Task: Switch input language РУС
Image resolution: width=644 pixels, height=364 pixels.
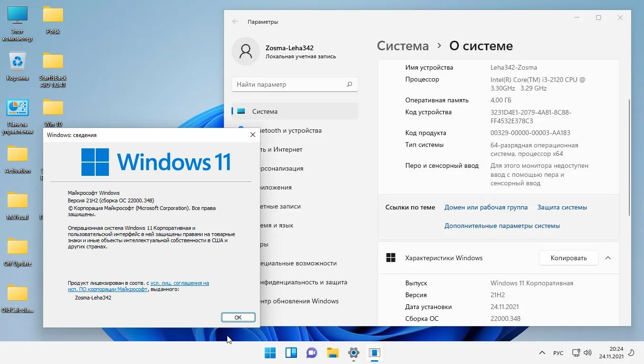Action: (x=558, y=353)
